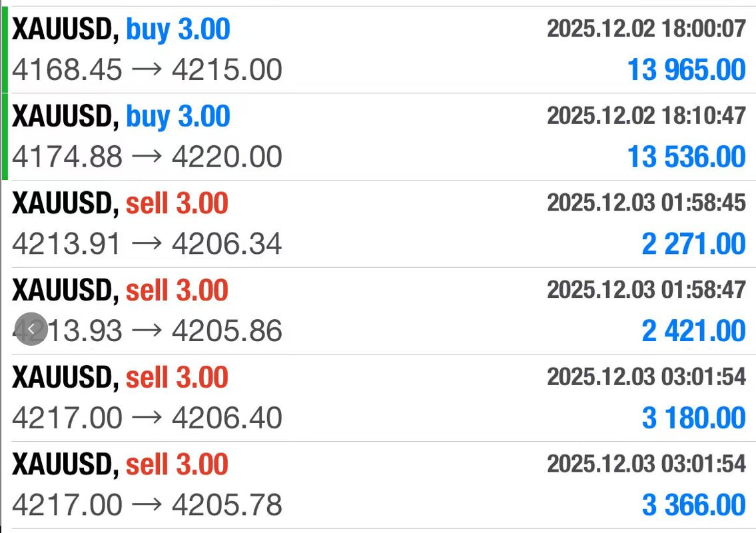Image resolution: width=756 pixels, height=533 pixels.
Task: Open the XAUUSD buy trade from 18:00:07
Action: click(379, 50)
